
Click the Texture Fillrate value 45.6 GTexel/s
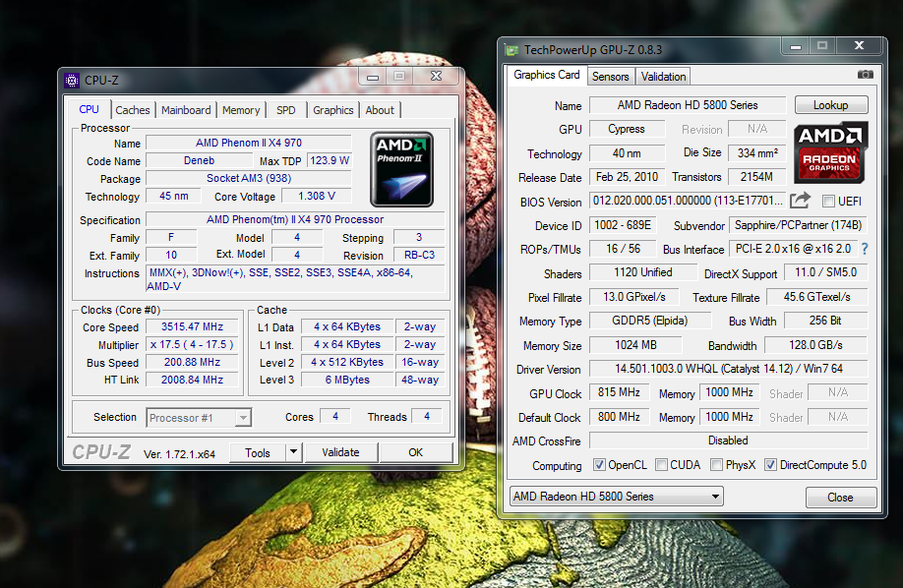point(816,297)
